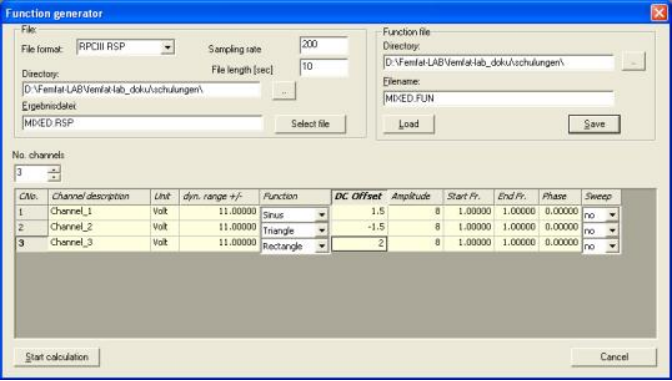The height and width of the screenshot is (381, 672).
Task: Browse for the File directory
Action: (x=284, y=91)
